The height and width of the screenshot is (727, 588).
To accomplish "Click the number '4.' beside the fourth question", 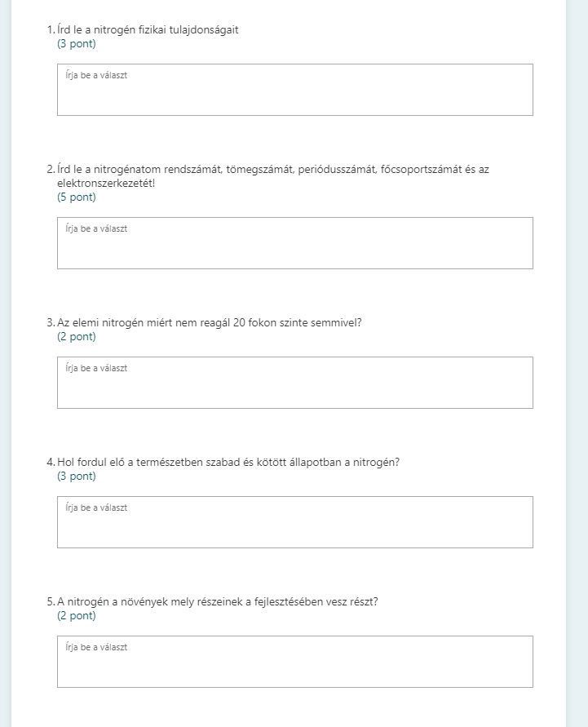I will [51, 462].
